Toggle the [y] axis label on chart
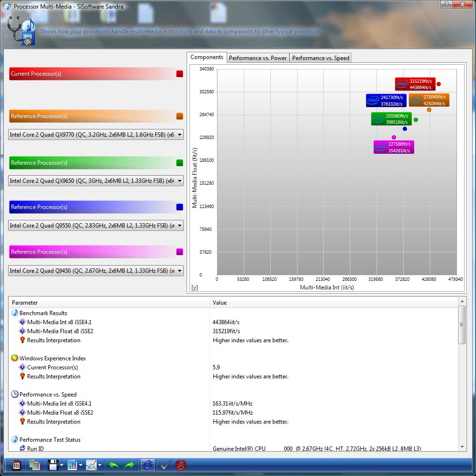Image resolution: width=476 pixels, height=476 pixels. point(195,288)
